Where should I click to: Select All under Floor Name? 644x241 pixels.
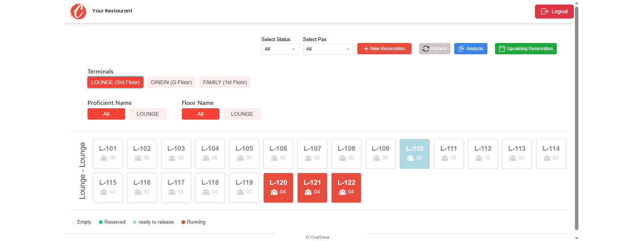pyautogui.click(x=201, y=114)
